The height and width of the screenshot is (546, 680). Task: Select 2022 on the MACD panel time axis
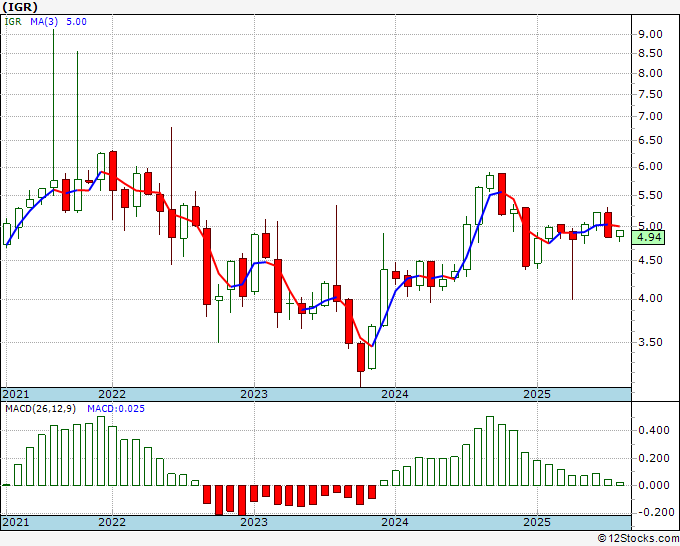[112, 522]
